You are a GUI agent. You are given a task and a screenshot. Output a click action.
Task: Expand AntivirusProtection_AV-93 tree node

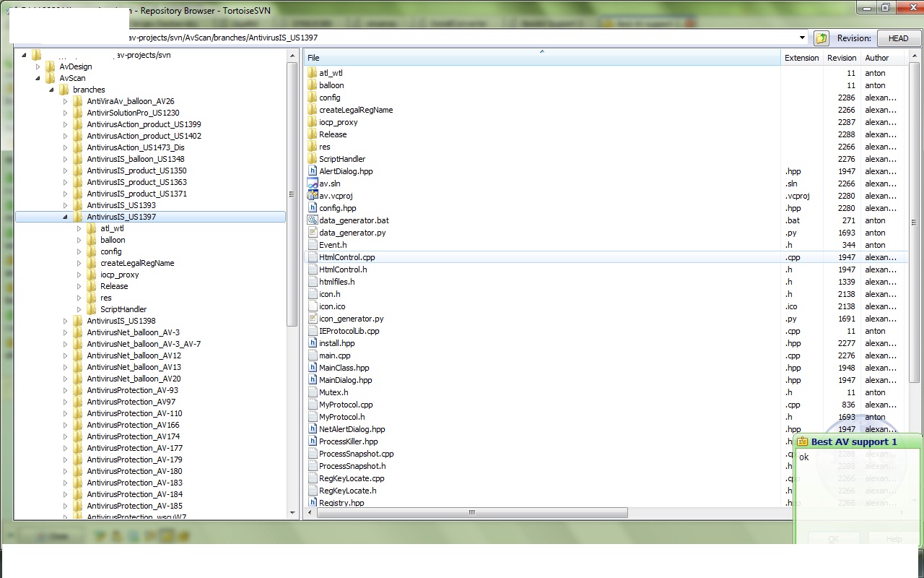[65, 390]
